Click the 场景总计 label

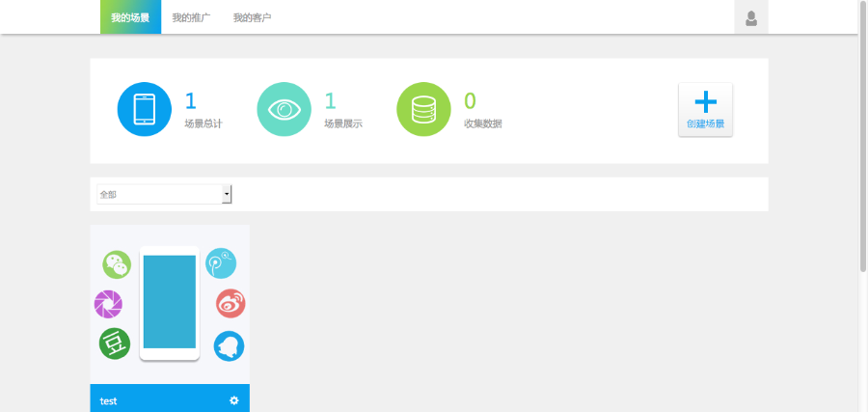point(203,124)
